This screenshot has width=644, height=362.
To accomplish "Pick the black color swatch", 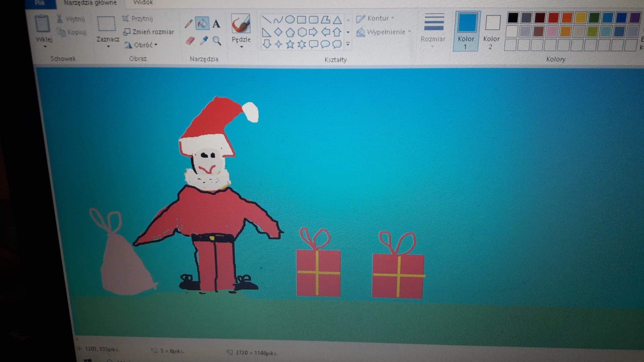I will (513, 17).
